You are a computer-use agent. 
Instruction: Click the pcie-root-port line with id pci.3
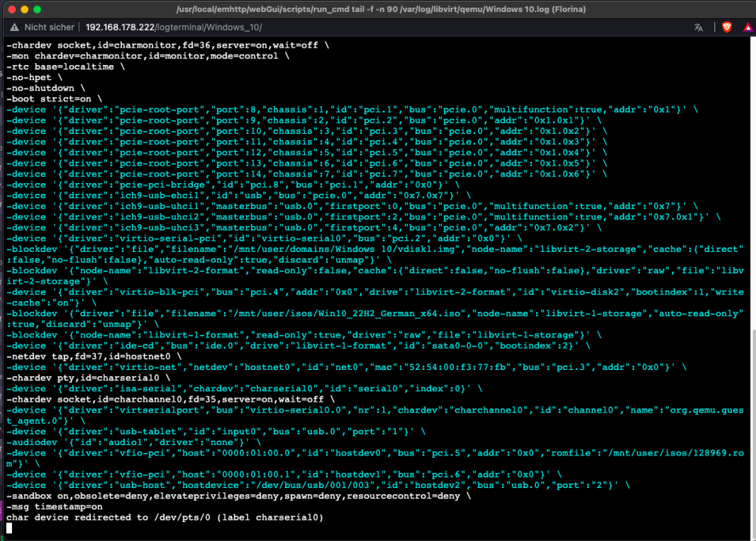(x=307, y=131)
